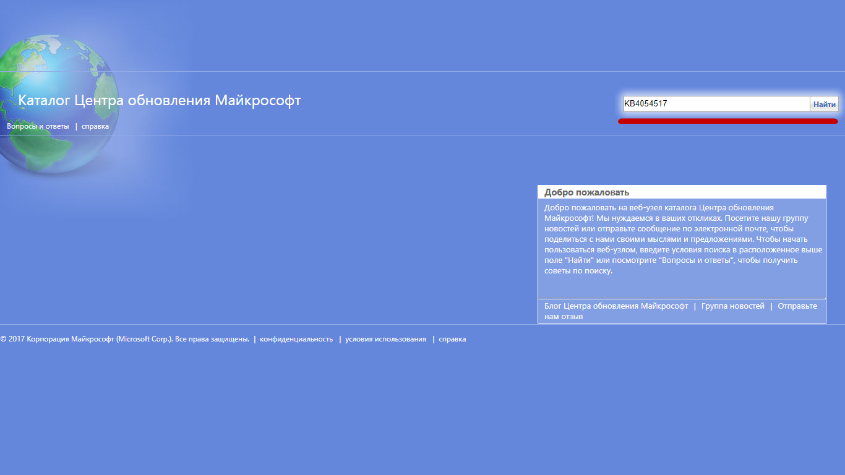This screenshot has height=475, width=845.
Task: Open Блог Центра обновления Майкрософт link
Action: [616, 306]
